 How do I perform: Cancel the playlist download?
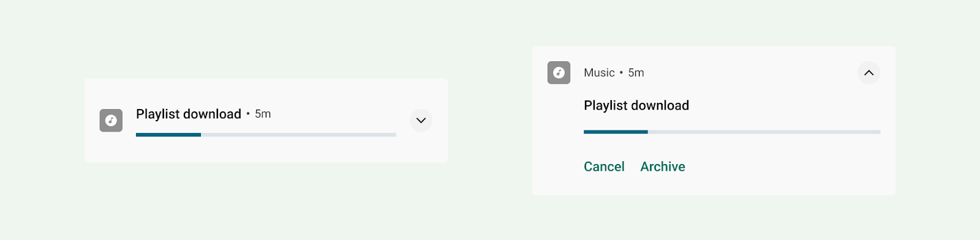(x=604, y=167)
